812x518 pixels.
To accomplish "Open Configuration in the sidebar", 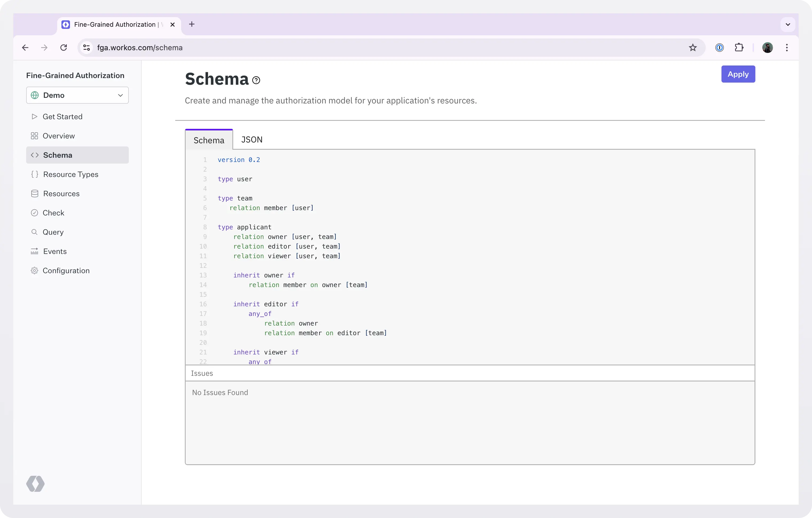I will tap(77, 271).
